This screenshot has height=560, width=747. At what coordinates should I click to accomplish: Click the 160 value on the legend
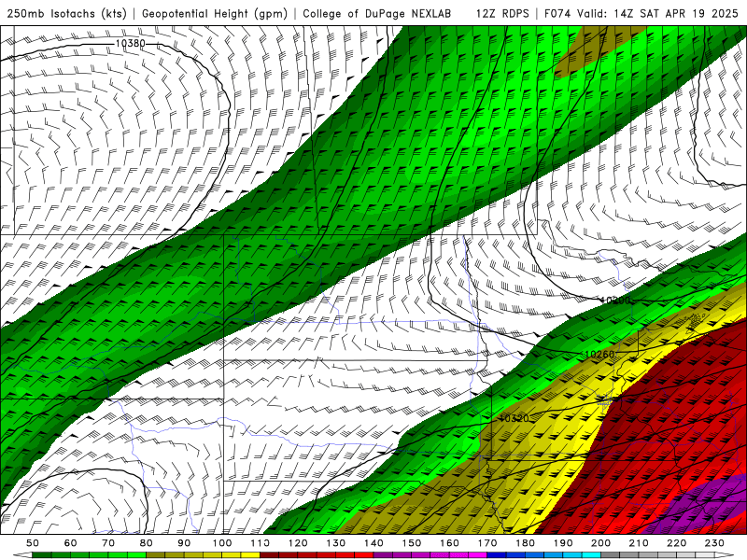[449, 543]
